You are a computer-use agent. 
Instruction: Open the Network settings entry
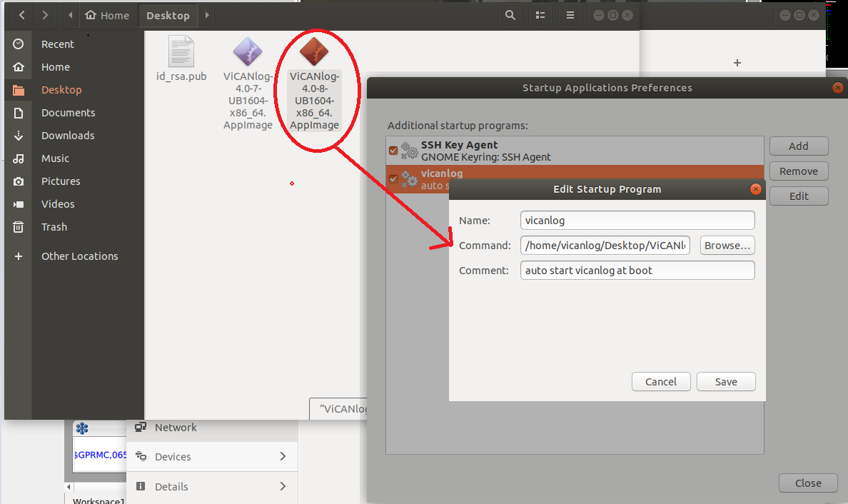(x=211, y=428)
